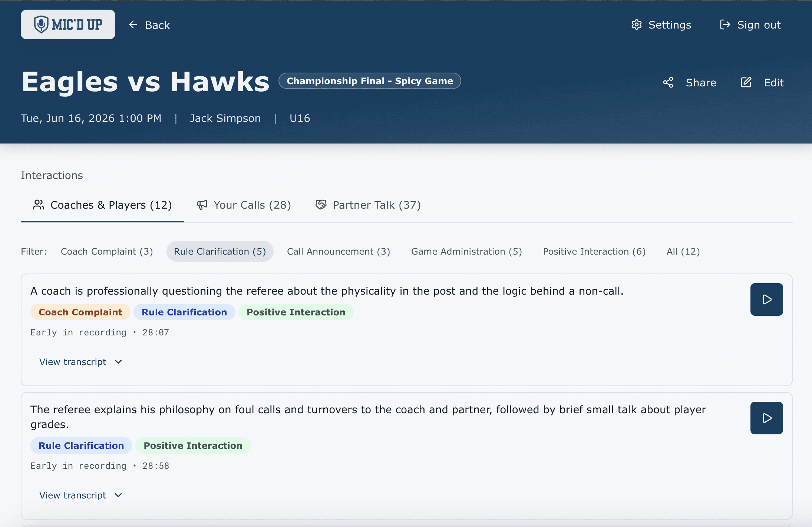Play the foul calls philosophy clip
Viewport: 812px width, 527px height.
pyautogui.click(x=766, y=418)
